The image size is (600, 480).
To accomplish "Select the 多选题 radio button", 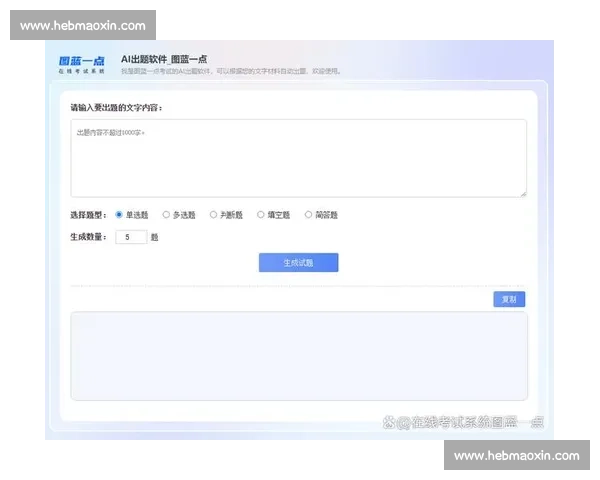I will (166, 215).
